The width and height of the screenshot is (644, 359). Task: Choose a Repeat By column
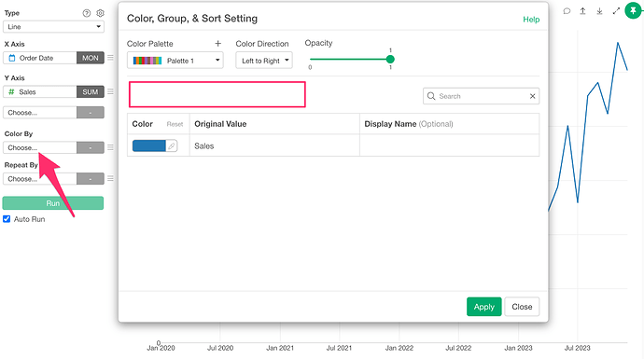click(40, 178)
